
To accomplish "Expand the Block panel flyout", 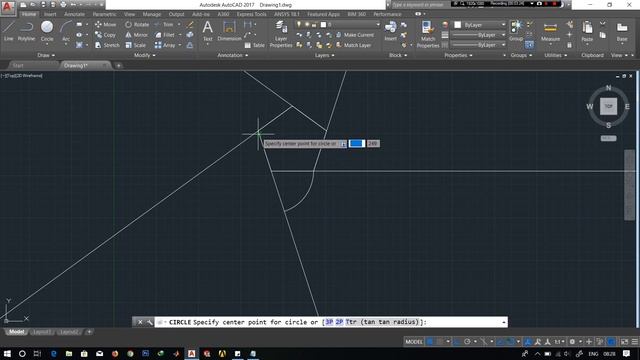I will pyautogui.click(x=398, y=55).
